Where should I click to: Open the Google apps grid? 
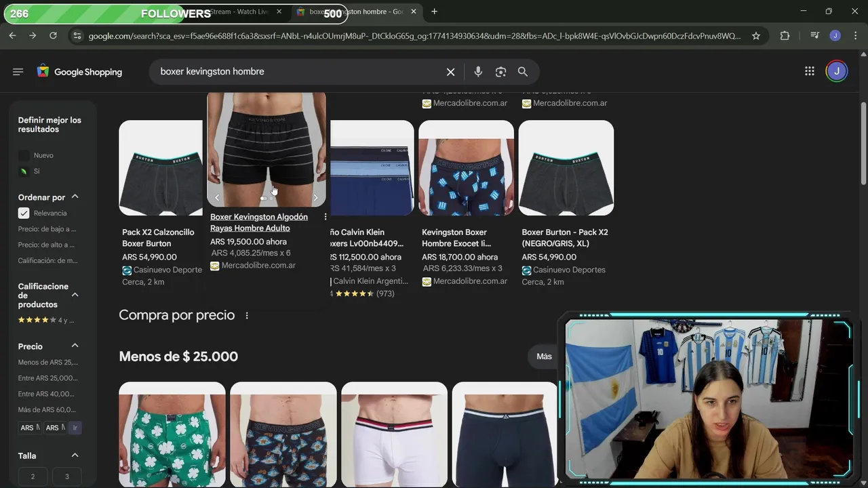809,71
